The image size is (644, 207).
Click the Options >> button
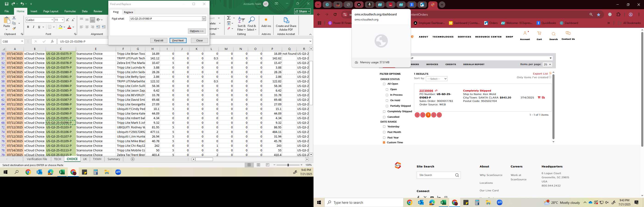coord(197,31)
